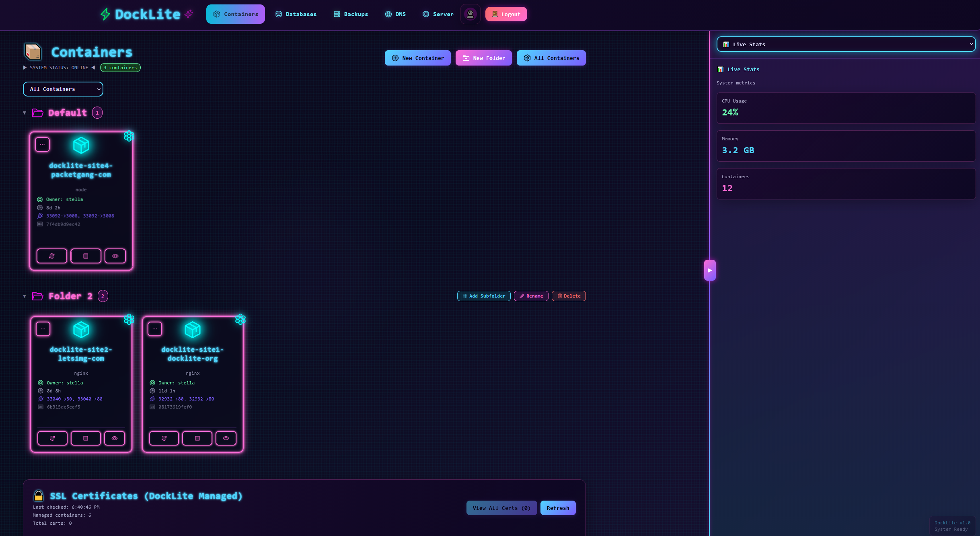980x536 pixels.
Task: Stop docklite-site2-letsimg-com container
Action: click(86, 438)
